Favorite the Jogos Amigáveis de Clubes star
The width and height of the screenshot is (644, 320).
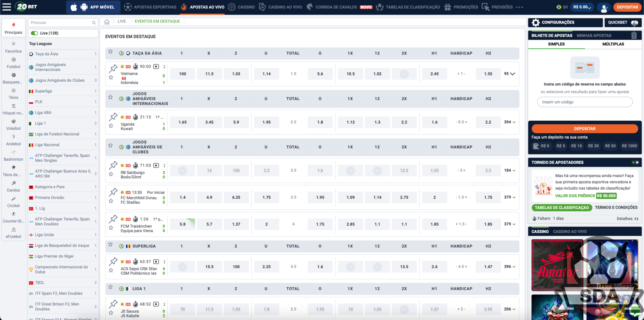111,145
